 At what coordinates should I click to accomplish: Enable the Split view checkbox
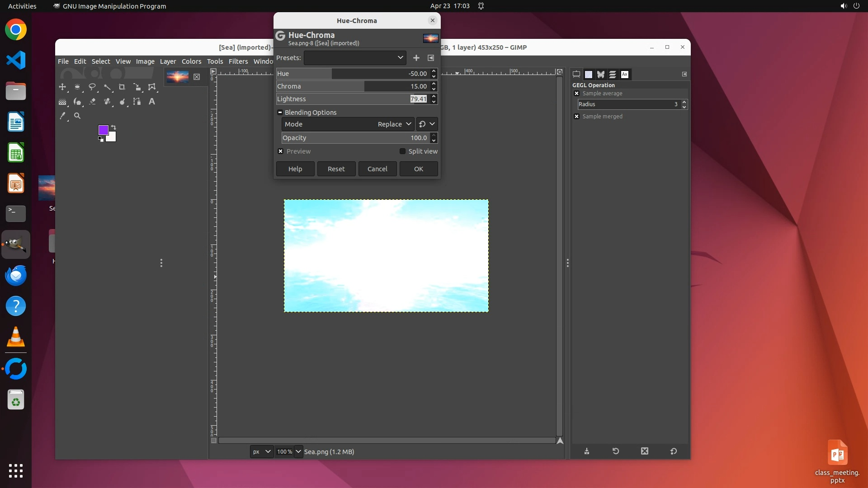402,151
